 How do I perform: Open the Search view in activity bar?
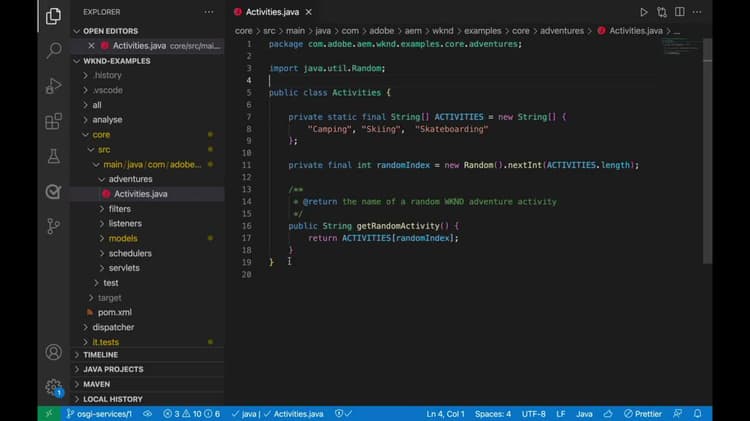tap(53, 50)
